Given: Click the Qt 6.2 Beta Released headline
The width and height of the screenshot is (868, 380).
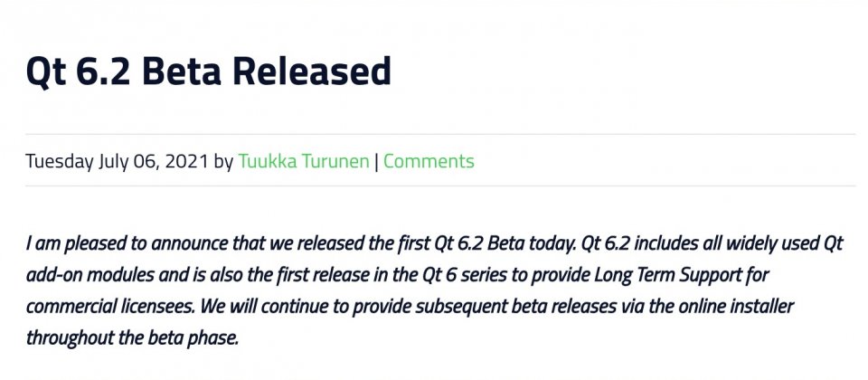Looking at the screenshot, I should [208, 71].
